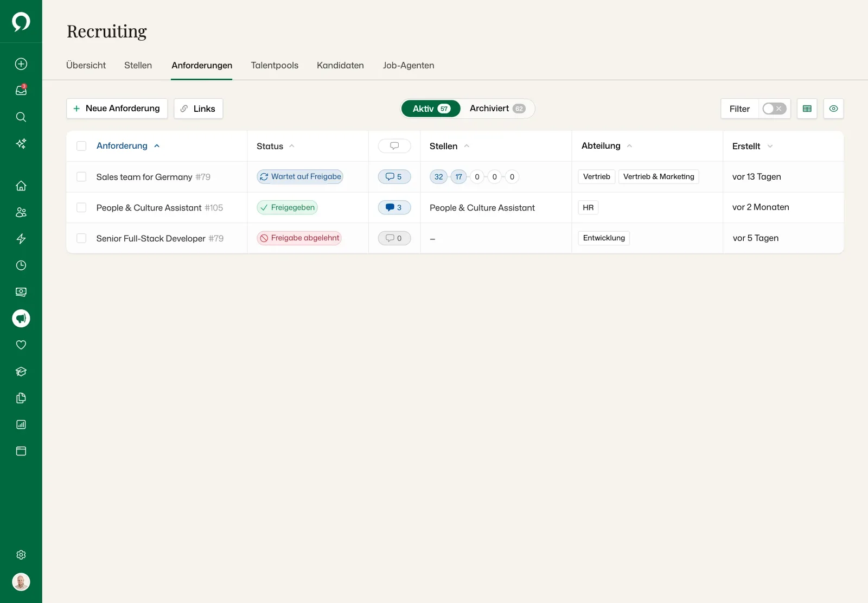The image size is (868, 603).
Task: Sort by the Abteilung column chevron
Action: [629, 146]
